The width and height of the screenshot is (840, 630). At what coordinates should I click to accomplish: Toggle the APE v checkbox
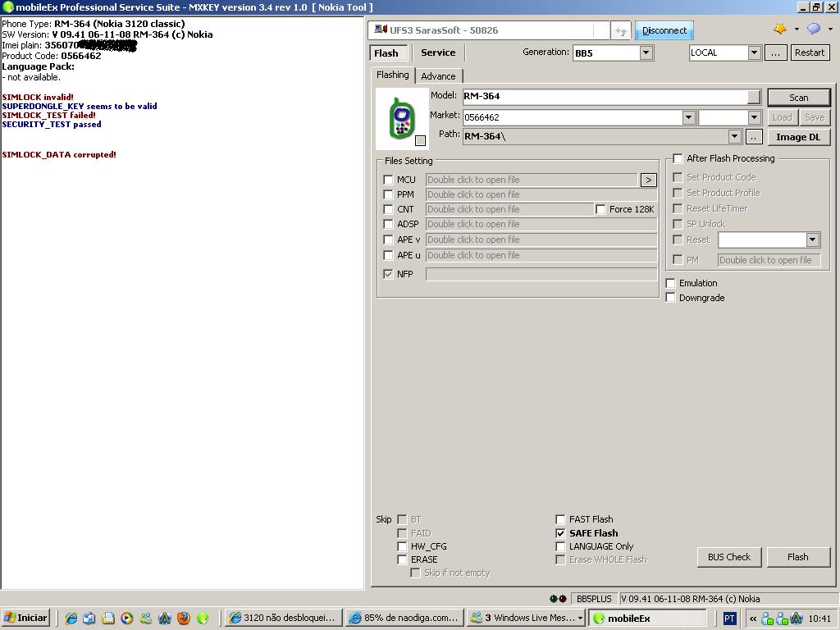tap(388, 240)
